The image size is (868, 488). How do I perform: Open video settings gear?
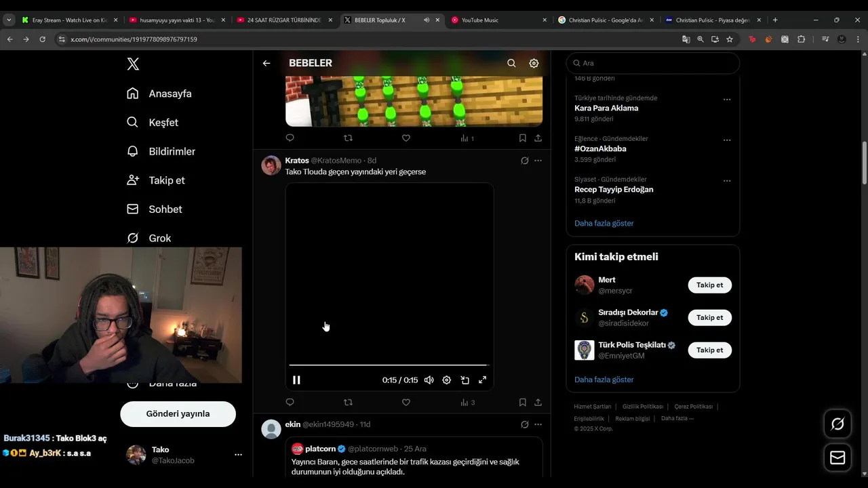446,380
